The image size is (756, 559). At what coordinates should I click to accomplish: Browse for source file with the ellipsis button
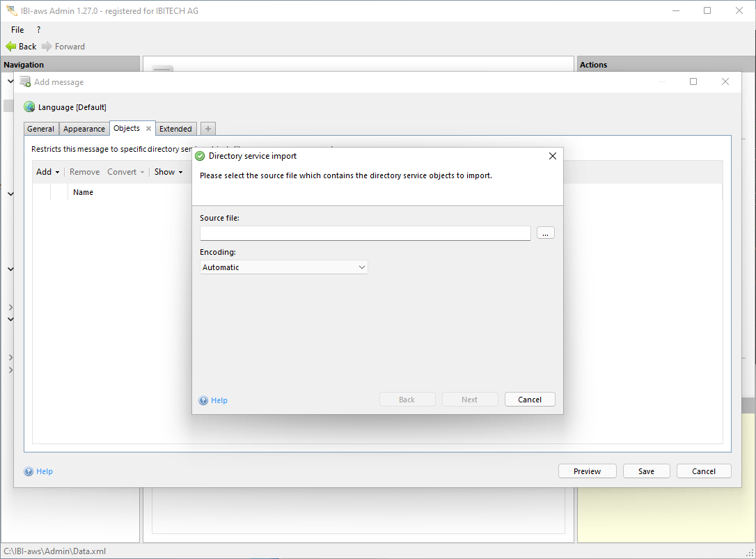[x=545, y=233]
